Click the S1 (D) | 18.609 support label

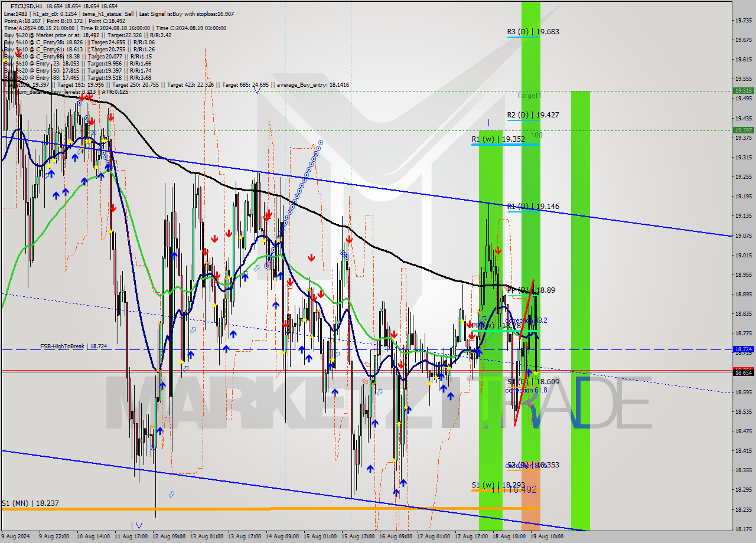[x=533, y=382]
